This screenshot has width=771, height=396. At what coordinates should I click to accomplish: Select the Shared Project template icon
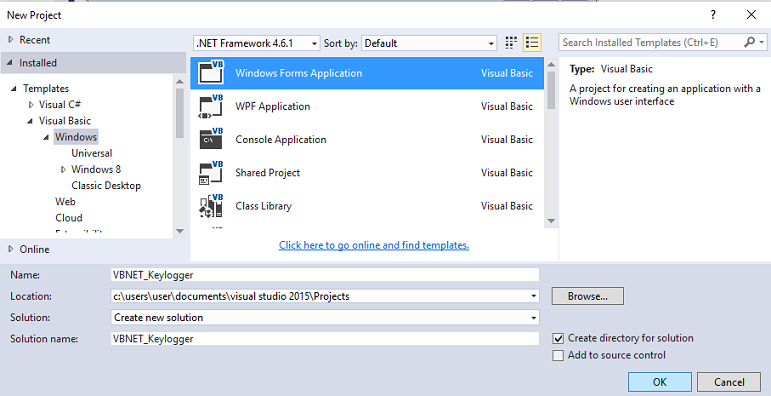pyautogui.click(x=211, y=173)
